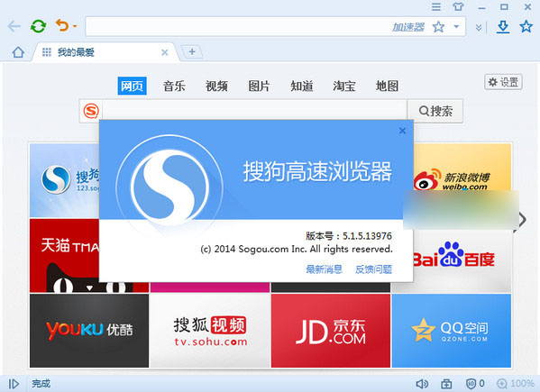Open the 天猫 Tmall tile
The height and width of the screenshot is (392, 540).
(64, 255)
